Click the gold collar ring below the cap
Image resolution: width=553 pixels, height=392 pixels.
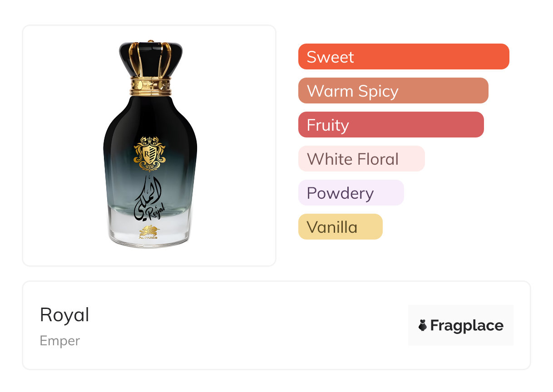[x=150, y=86]
